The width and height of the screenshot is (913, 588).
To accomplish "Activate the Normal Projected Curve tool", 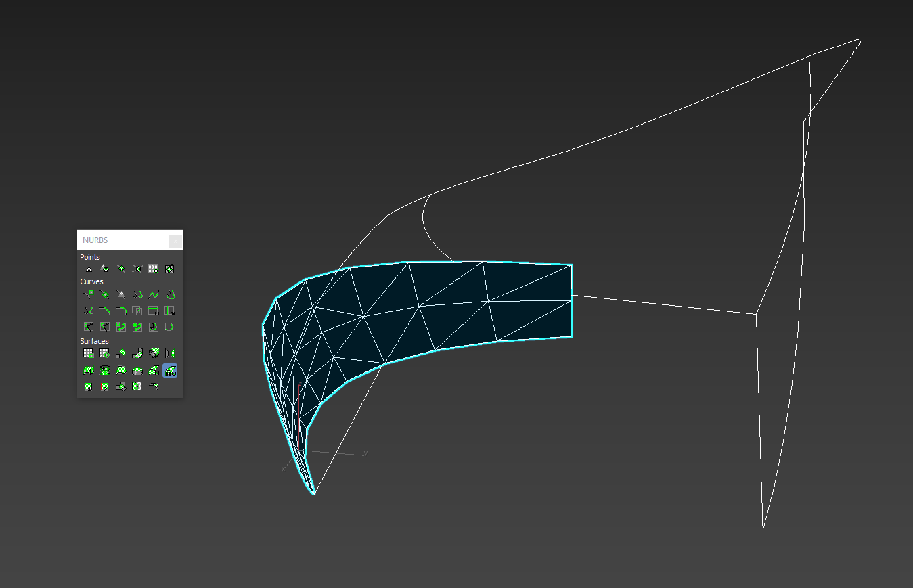I will click(89, 327).
